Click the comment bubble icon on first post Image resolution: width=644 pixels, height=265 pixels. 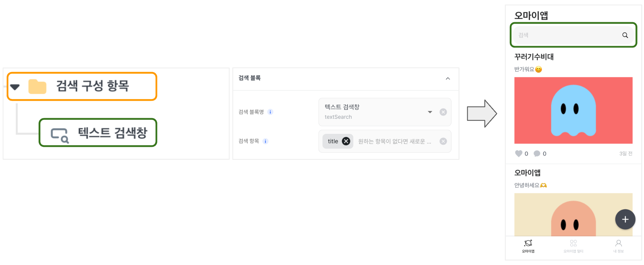[x=537, y=154]
